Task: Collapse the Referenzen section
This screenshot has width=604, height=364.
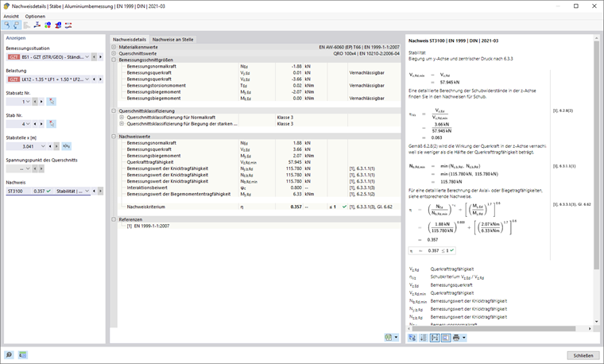Action: pyautogui.click(x=114, y=219)
